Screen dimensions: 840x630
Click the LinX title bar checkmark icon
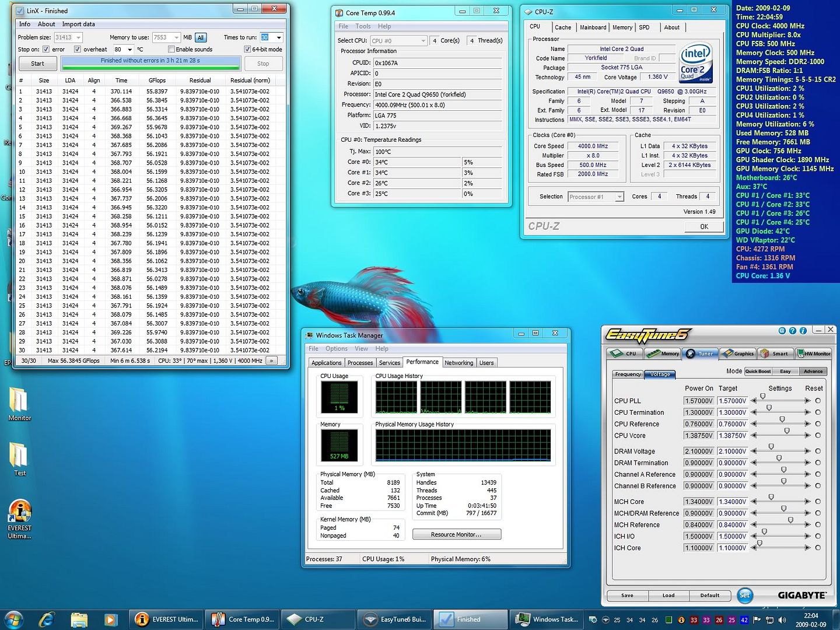20,10
